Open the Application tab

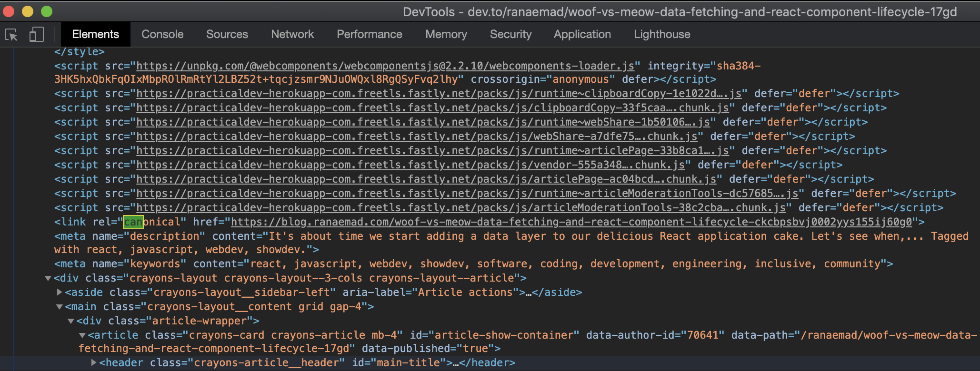(582, 34)
